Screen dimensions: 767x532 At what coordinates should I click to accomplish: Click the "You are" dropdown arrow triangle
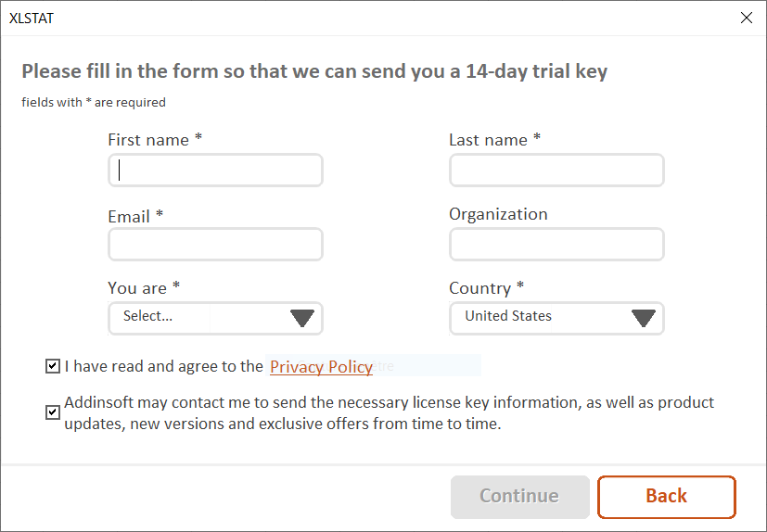(302, 318)
